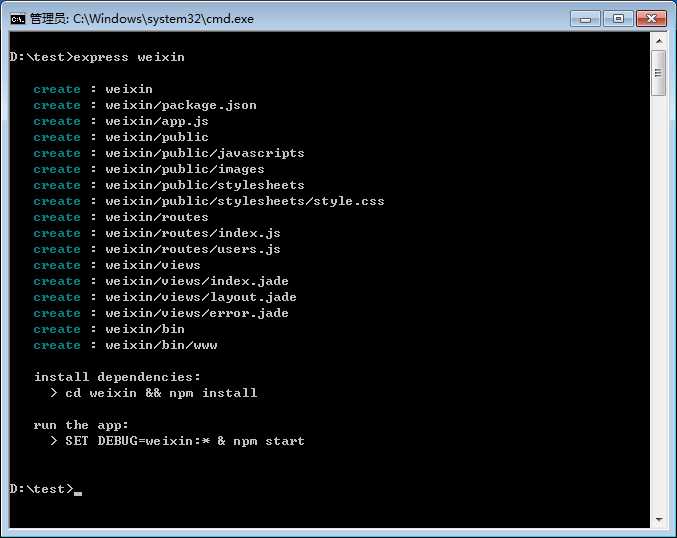Click 'SET DEBUG=weixin:* & npm start' command
677x538 pixels.
(x=185, y=441)
